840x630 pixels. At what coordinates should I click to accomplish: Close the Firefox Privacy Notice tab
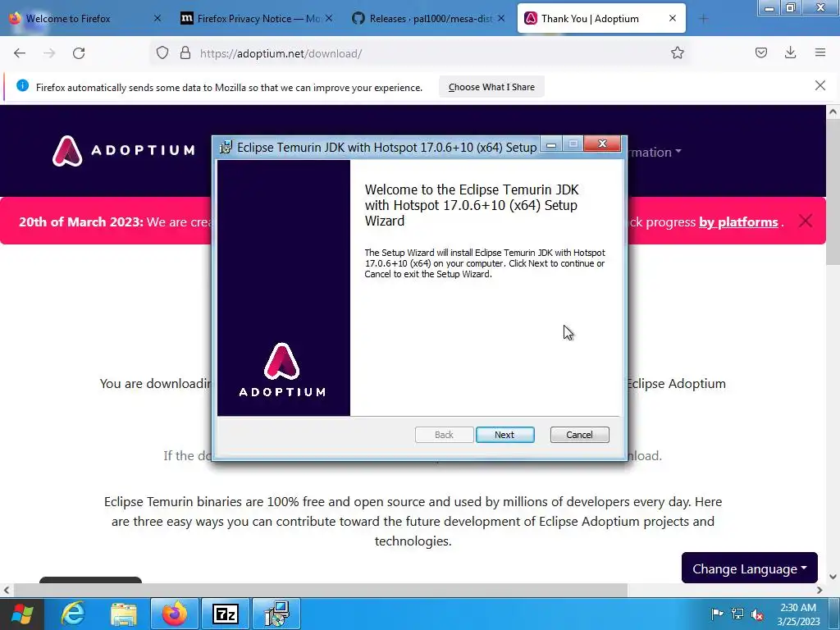pyautogui.click(x=329, y=19)
